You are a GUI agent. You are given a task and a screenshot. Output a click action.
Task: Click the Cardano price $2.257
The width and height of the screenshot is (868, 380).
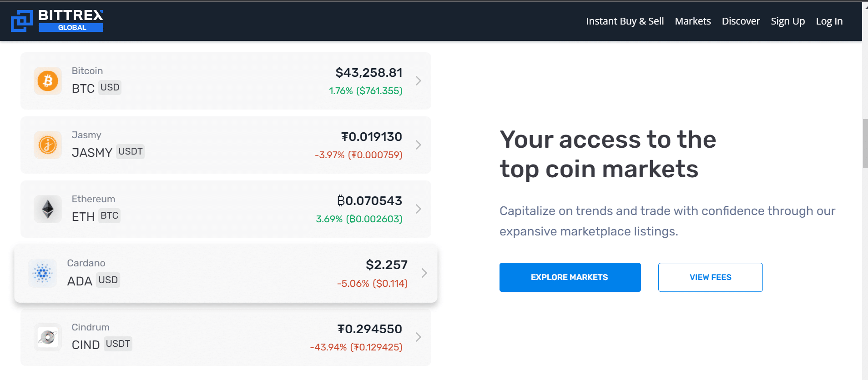(387, 265)
